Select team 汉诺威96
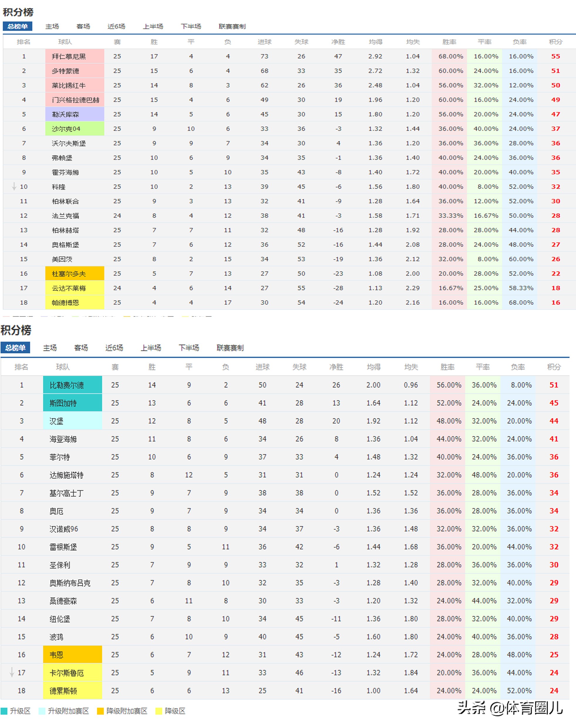Viewport: 576px width, 728px height. [x=64, y=529]
